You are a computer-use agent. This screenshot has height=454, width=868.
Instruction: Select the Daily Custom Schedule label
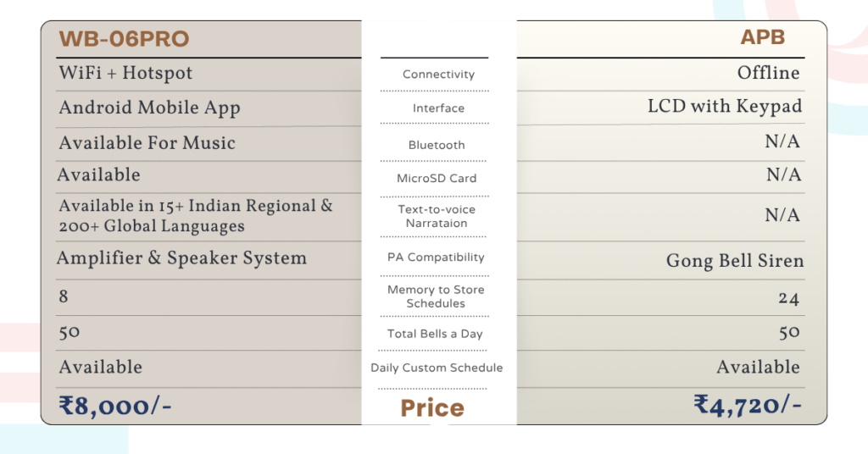tap(437, 368)
